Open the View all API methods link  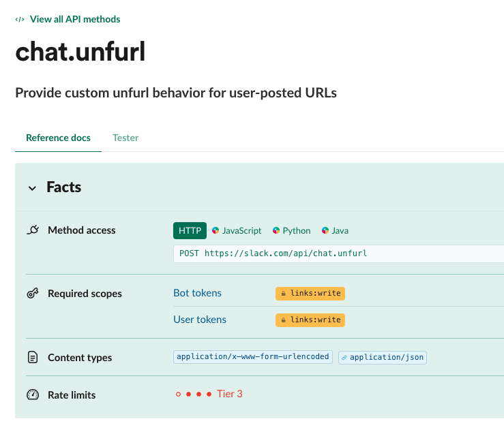pyautogui.click(x=75, y=19)
